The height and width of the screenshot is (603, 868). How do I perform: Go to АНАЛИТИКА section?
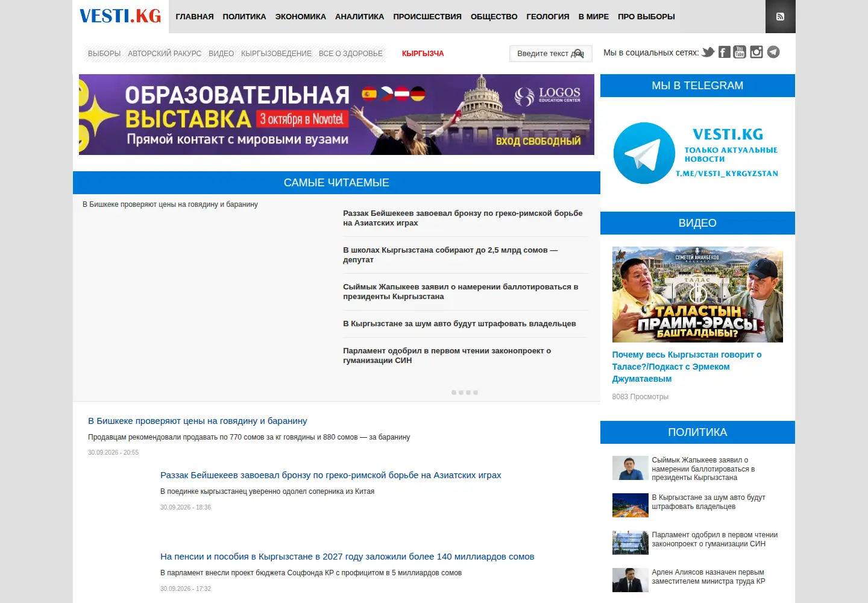pyautogui.click(x=359, y=17)
